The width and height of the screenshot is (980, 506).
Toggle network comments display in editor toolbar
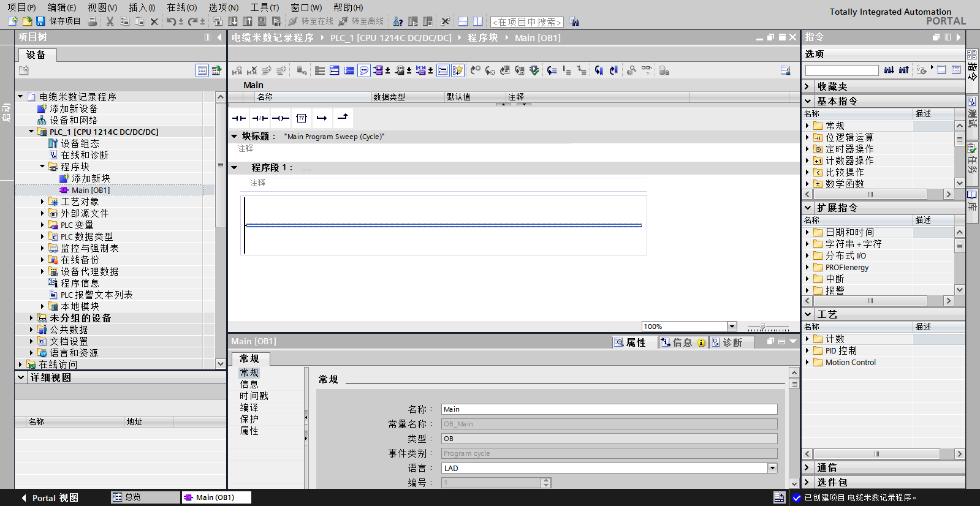[x=364, y=71]
